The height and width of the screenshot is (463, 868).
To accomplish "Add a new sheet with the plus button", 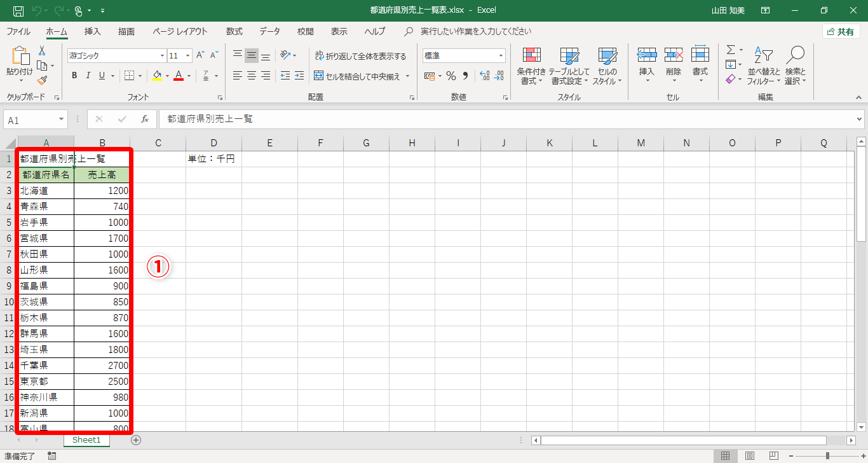I will coord(136,439).
